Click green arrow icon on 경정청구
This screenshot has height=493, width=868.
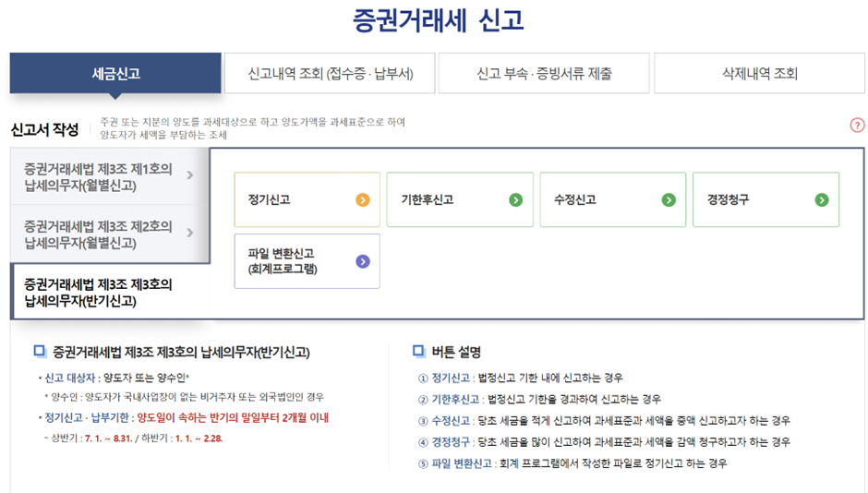(x=822, y=199)
